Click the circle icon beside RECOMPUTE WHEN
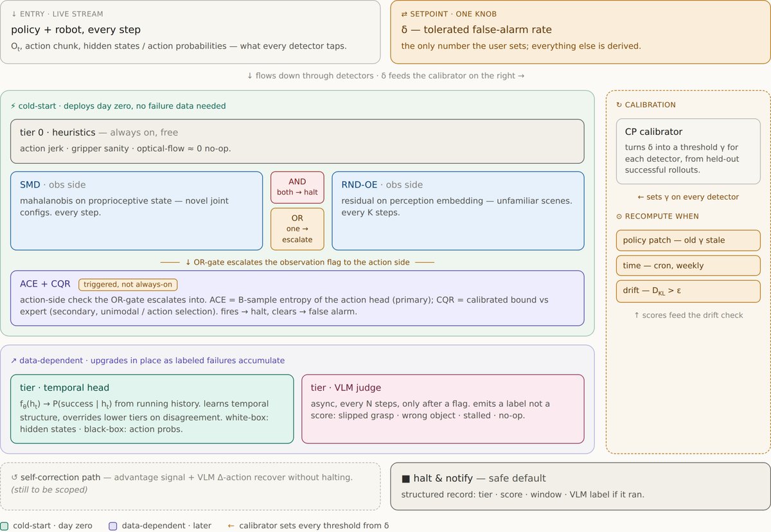 [619, 217]
